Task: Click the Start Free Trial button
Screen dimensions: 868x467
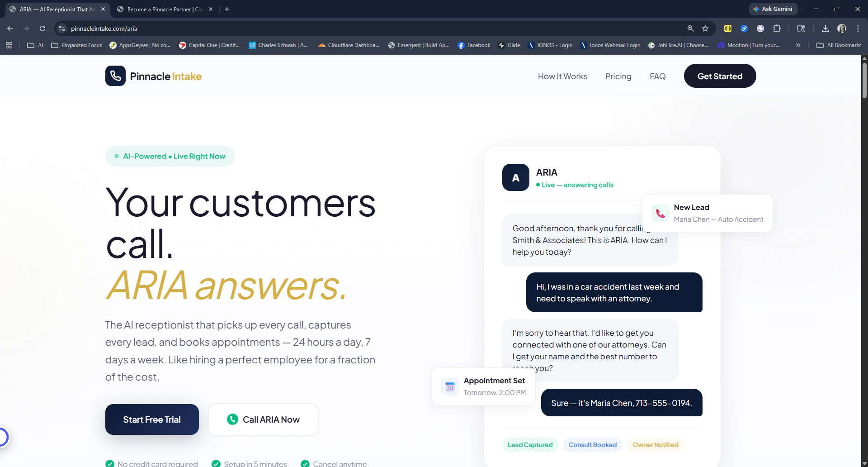Action: coord(152,419)
